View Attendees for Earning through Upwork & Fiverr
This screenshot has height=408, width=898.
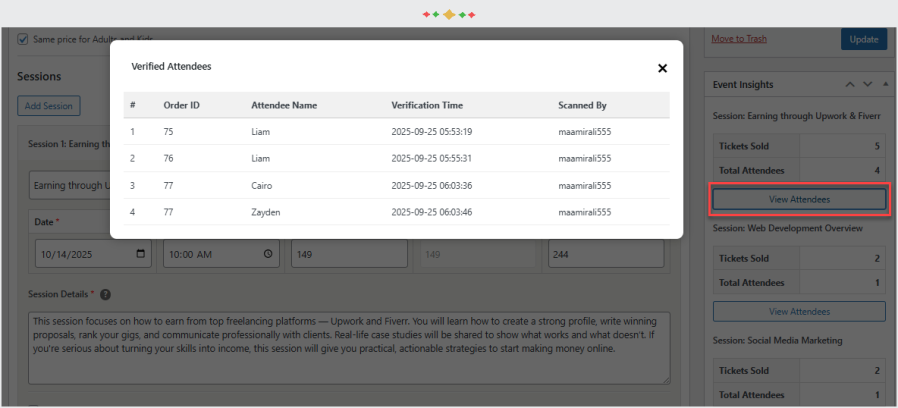pos(799,199)
